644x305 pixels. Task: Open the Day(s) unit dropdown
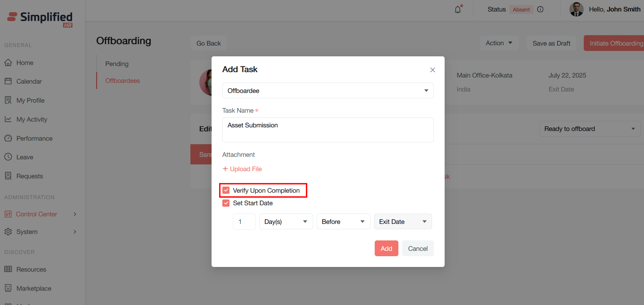point(286,222)
